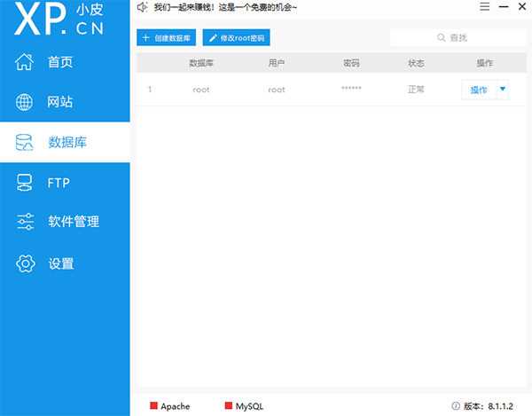
Task: Minimize the window
Action: coord(504,7)
